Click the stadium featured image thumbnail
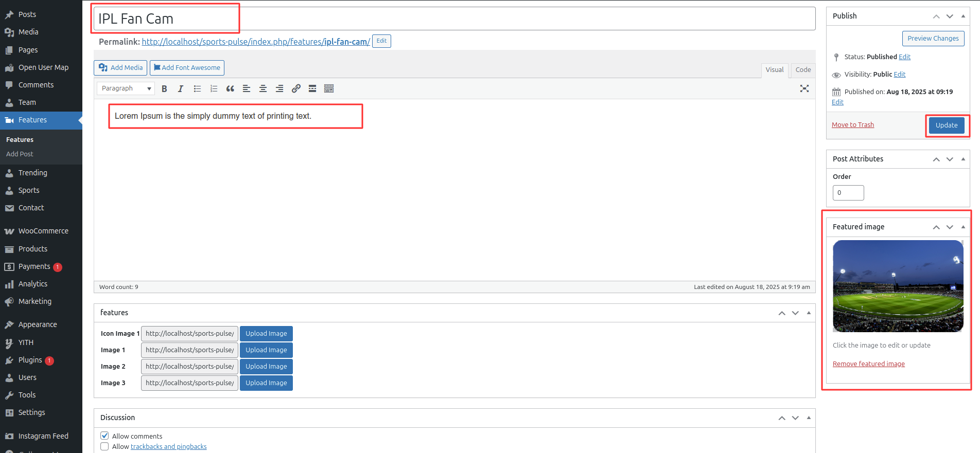Screen dimensions: 980x453 [x=898, y=286]
